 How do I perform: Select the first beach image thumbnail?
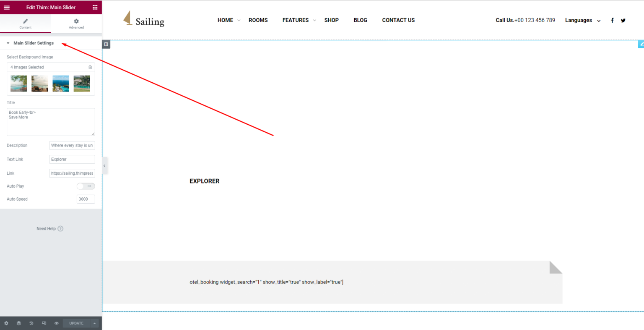point(18,83)
